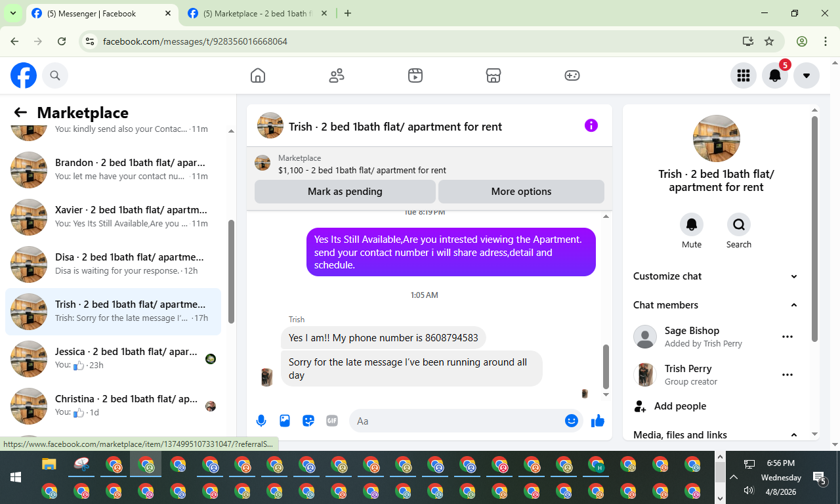Install app icon in address bar
The height and width of the screenshot is (504, 840).
[747, 41]
